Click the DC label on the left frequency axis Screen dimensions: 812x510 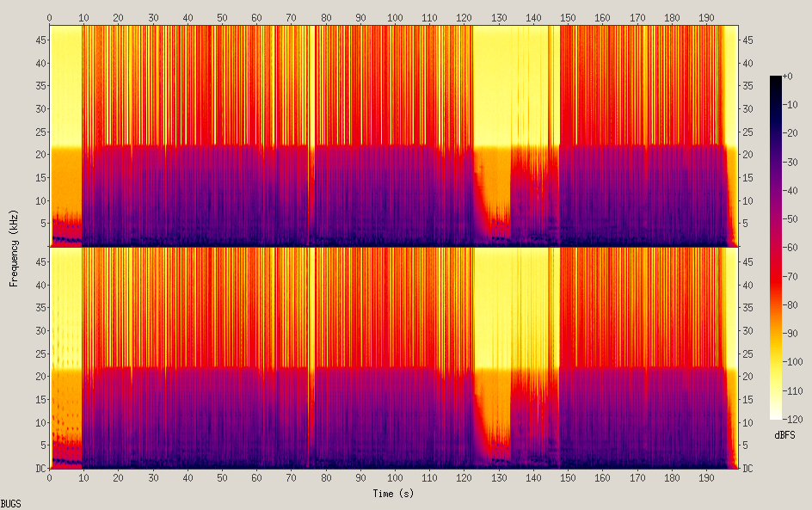pyautogui.click(x=38, y=468)
